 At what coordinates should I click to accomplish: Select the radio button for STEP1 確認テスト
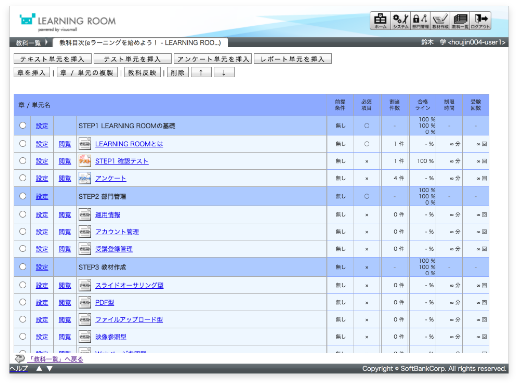pos(22,161)
